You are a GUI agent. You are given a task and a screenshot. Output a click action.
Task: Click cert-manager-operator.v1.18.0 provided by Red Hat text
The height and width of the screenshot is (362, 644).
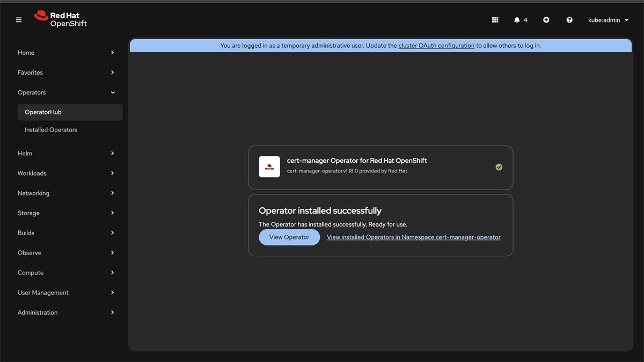pos(347,171)
